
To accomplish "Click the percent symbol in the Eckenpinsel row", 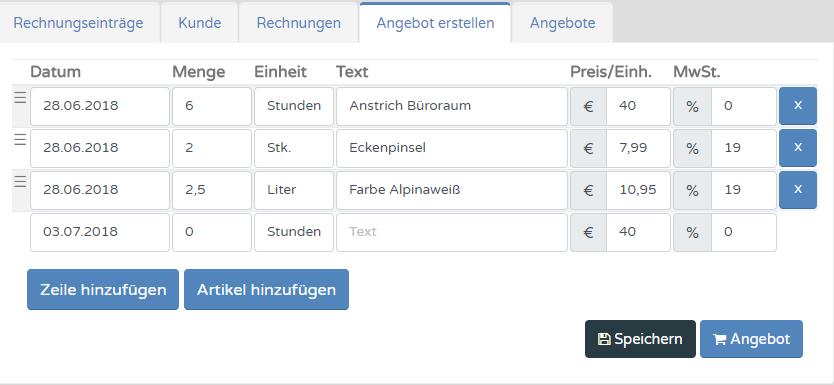I will pyautogui.click(x=692, y=148).
